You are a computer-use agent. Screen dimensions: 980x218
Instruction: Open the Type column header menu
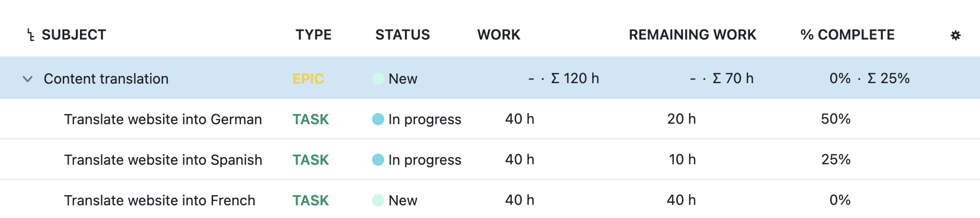pos(313,35)
